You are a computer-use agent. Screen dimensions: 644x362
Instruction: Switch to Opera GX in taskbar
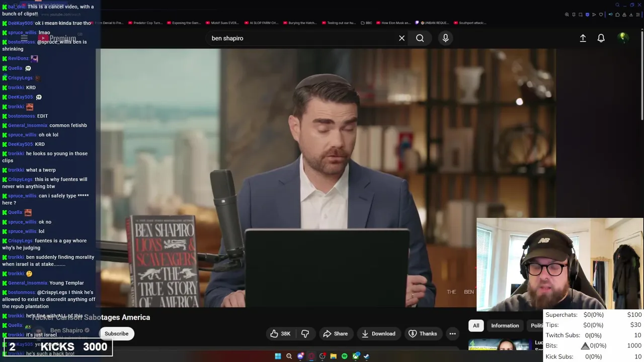[311, 356]
